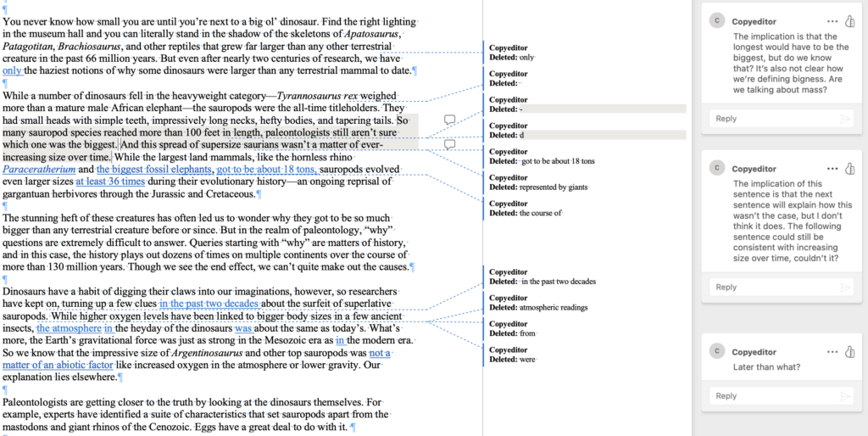Open the ellipsis menu on the defining bigness comment
The height and width of the screenshot is (436, 868).
(x=832, y=22)
